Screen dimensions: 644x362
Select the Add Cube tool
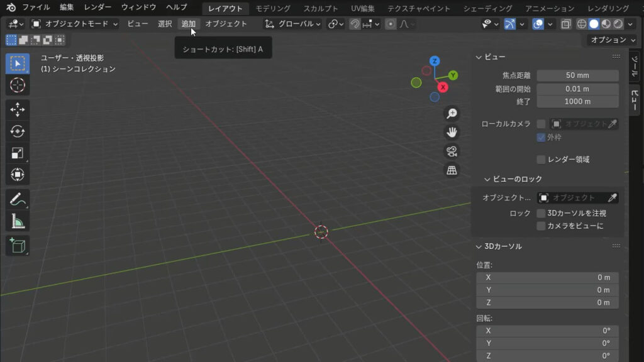tap(17, 246)
